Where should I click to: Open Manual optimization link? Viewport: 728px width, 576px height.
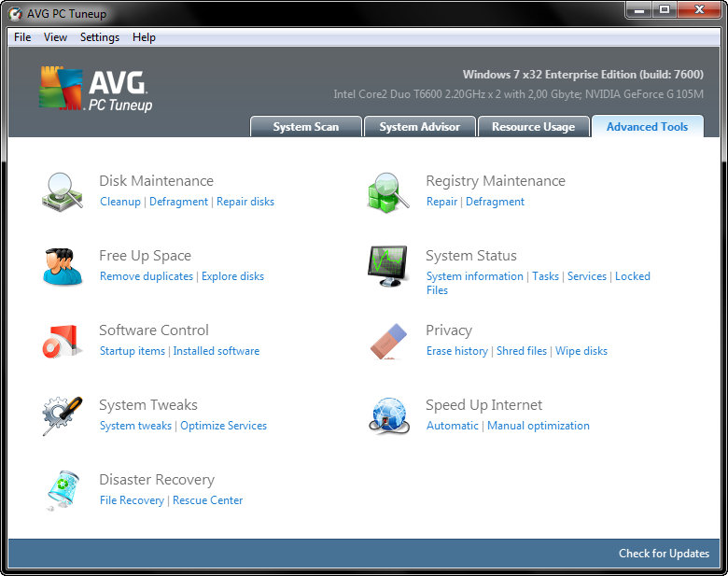(539, 426)
